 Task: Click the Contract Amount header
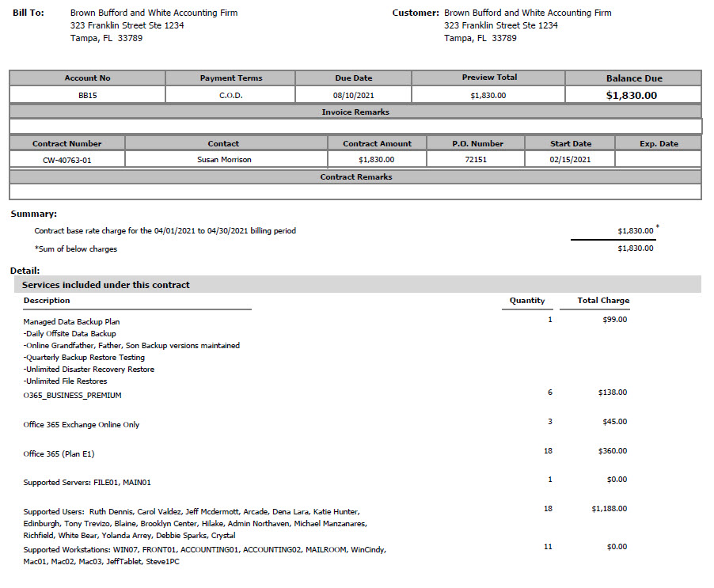[377, 143]
